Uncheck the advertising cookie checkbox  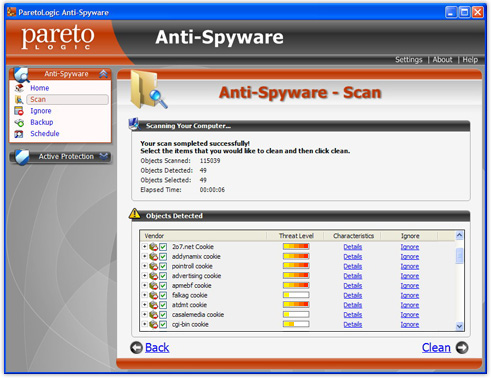[163, 276]
